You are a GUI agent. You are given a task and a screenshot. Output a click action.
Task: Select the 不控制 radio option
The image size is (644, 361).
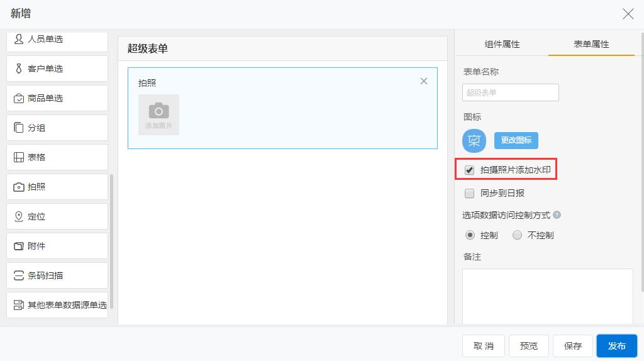pos(517,235)
